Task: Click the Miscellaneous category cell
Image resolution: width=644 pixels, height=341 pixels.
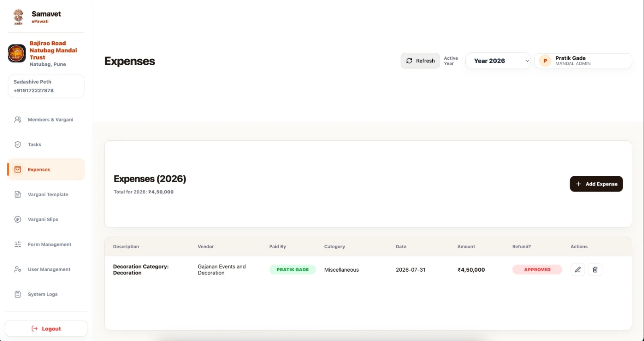Action: coord(341,270)
